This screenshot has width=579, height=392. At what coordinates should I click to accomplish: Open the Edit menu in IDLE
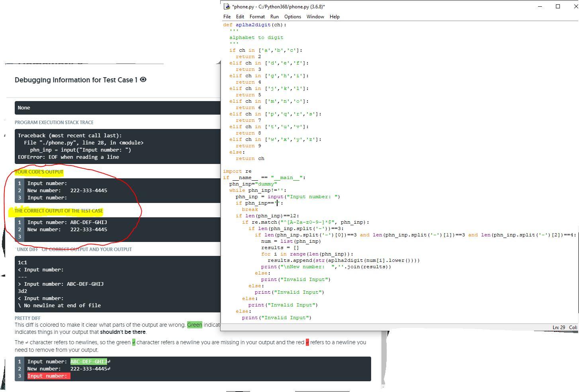pos(240,17)
